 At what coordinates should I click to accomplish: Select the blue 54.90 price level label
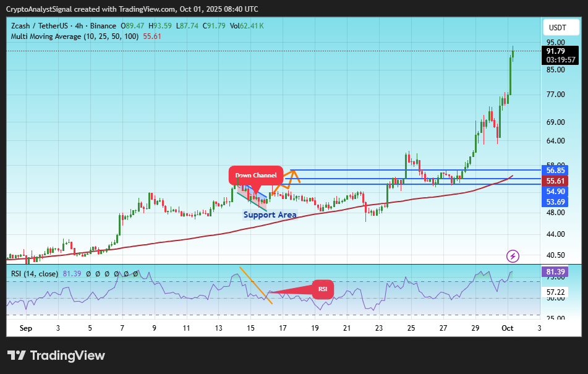pyautogui.click(x=555, y=192)
